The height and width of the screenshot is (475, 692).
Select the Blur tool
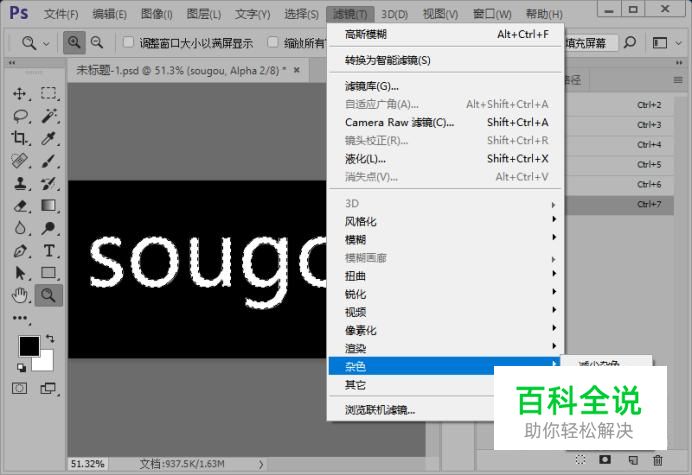pyautogui.click(x=19, y=228)
